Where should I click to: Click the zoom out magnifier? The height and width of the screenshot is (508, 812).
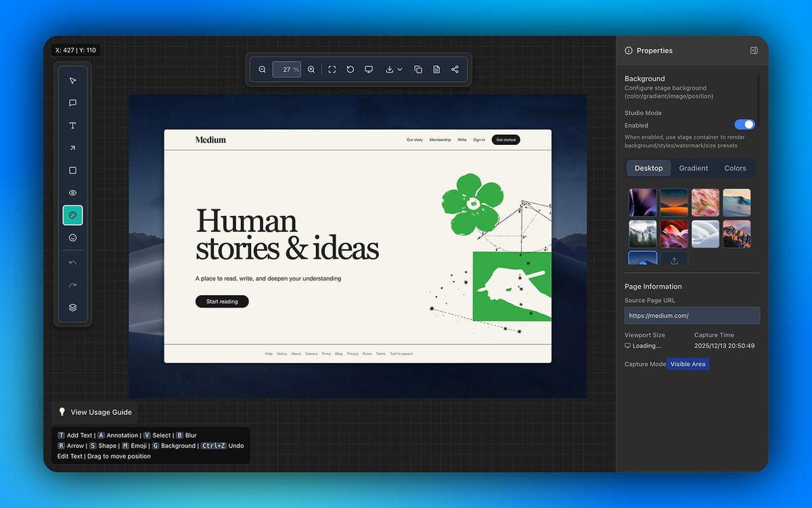263,70
